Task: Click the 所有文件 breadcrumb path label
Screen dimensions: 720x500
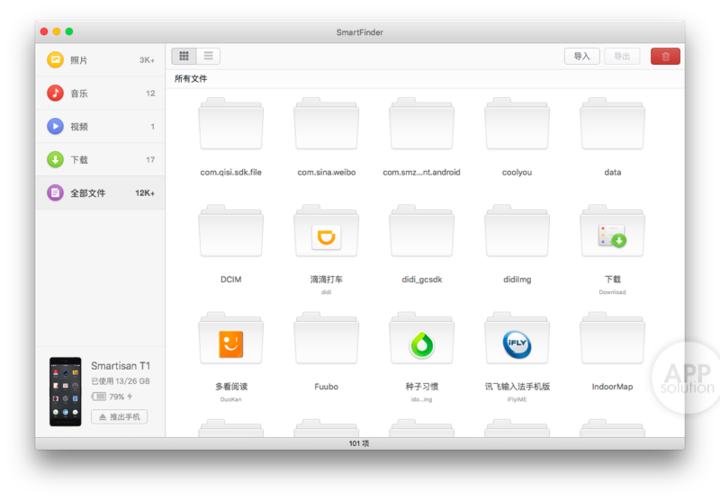Action: point(191,78)
